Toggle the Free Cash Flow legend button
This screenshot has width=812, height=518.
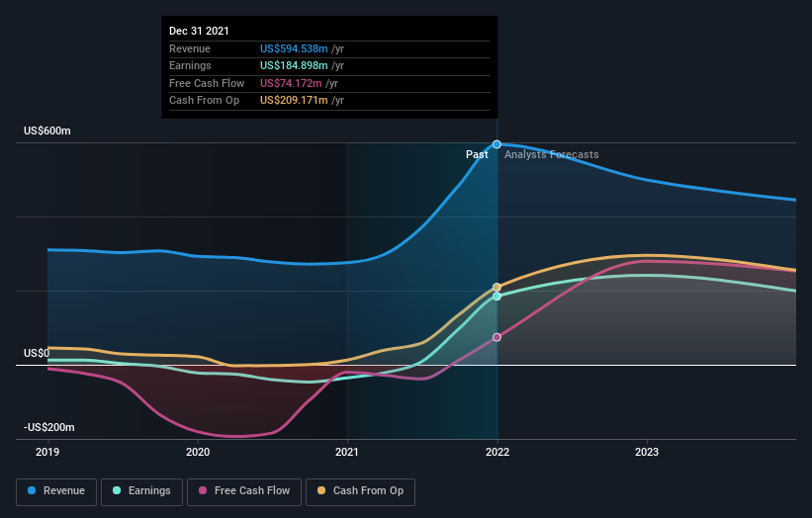pyautogui.click(x=244, y=491)
